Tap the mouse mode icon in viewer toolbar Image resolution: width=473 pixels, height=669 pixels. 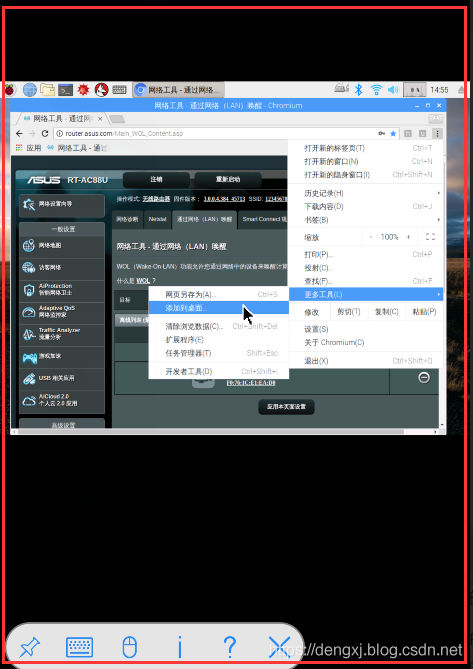coord(130,647)
